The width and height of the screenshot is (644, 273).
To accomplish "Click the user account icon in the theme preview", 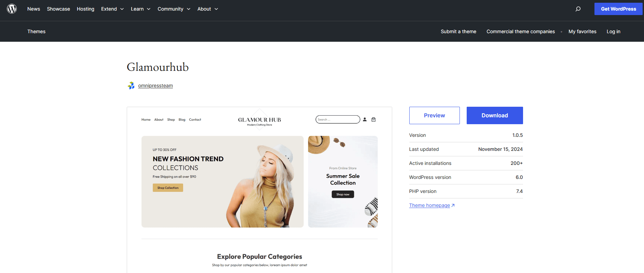I will (365, 119).
